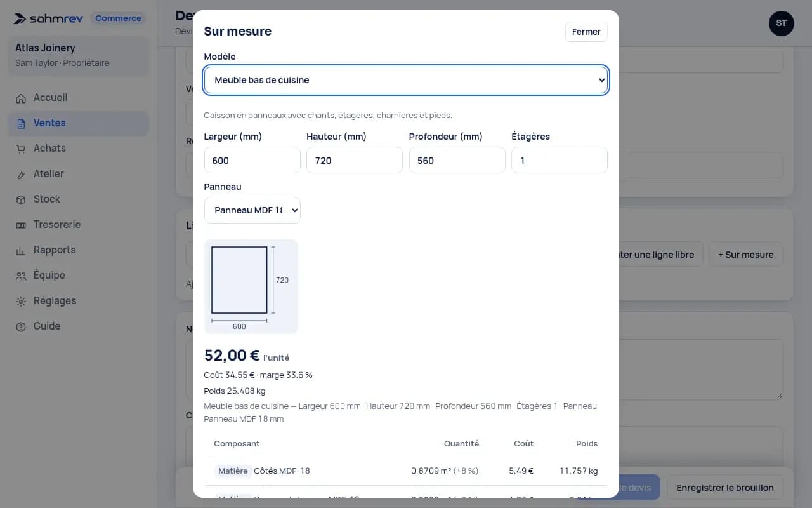The image size is (812, 508).
Task: Click the Équipe people icon
Action: 21,276
